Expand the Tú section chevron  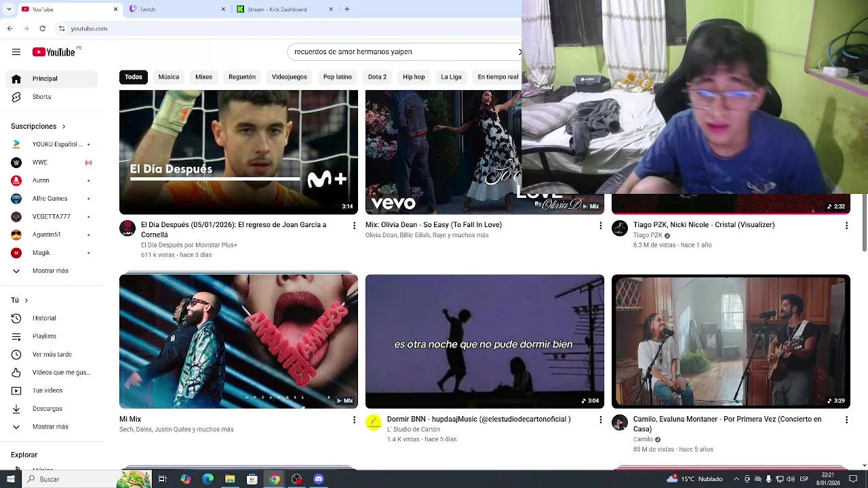pos(26,300)
